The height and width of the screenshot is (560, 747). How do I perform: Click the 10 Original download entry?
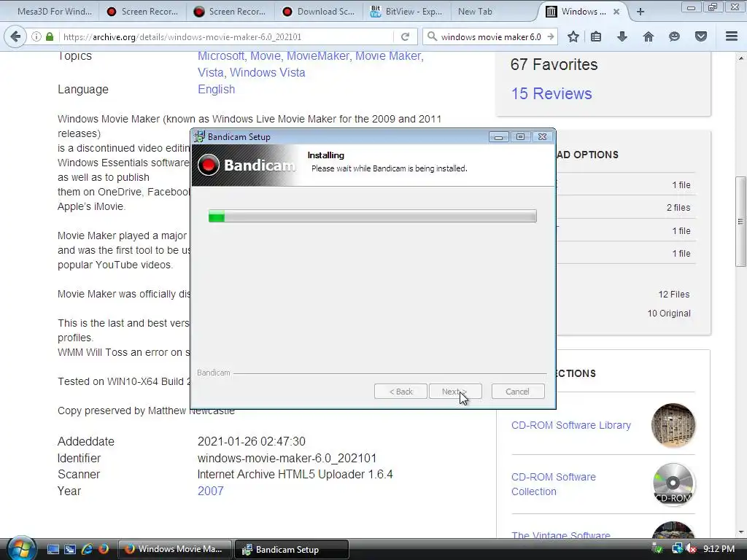pos(669,314)
